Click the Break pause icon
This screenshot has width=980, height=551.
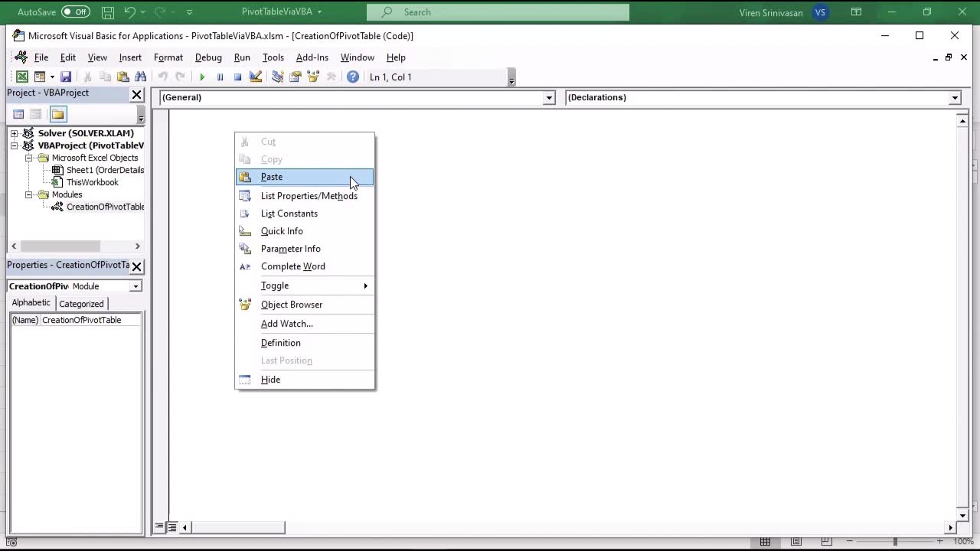click(x=220, y=77)
